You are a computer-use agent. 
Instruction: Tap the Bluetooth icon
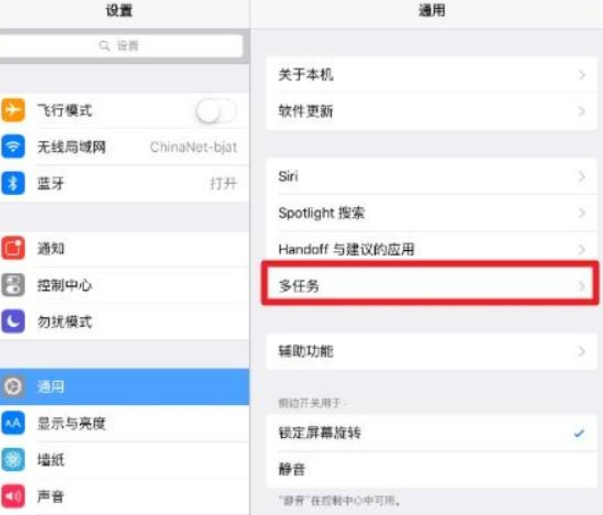[x=13, y=183]
